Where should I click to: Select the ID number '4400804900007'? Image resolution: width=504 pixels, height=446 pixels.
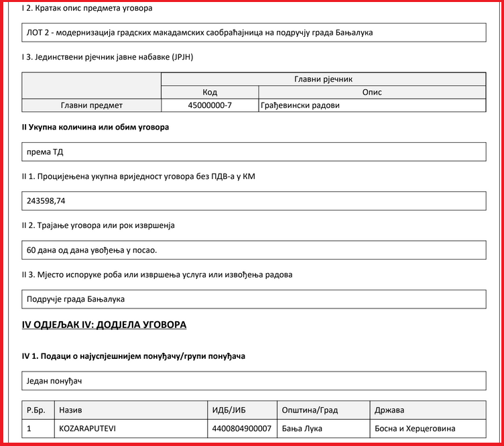click(243, 429)
